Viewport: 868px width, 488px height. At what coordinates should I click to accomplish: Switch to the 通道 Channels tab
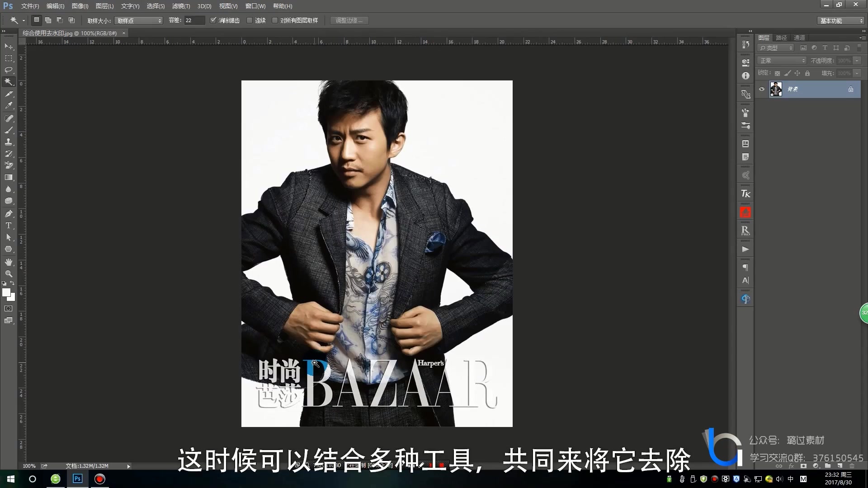tap(799, 38)
